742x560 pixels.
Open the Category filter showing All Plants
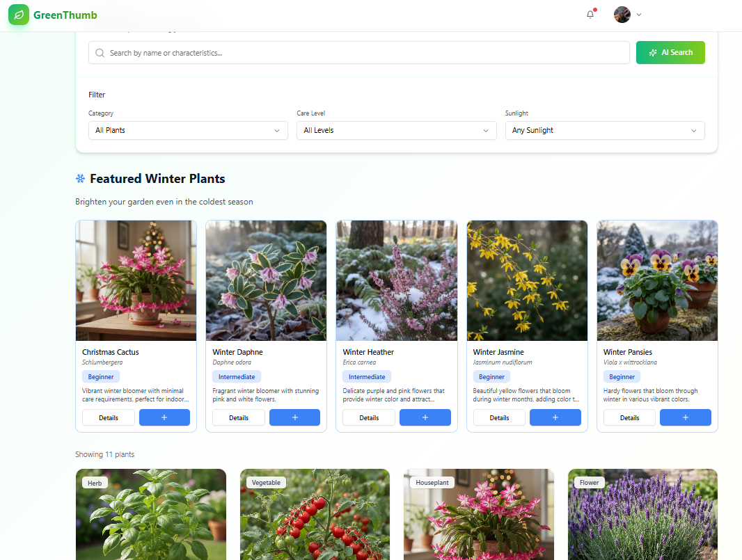coord(188,130)
